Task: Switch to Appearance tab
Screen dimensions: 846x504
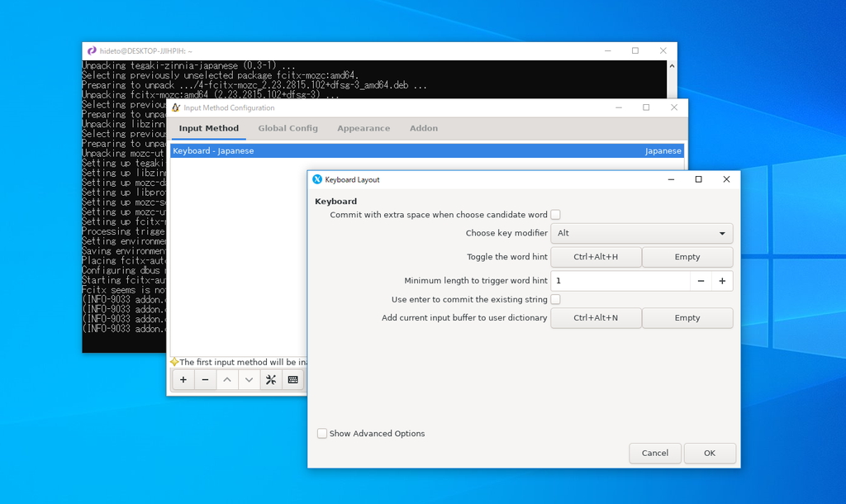Action: pos(364,128)
